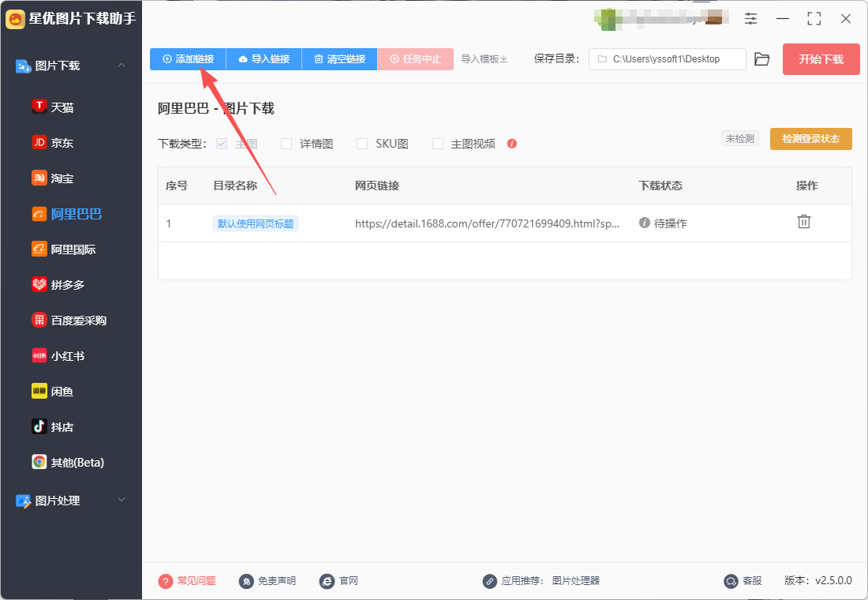The height and width of the screenshot is (600, 868).
Task: Click the 导入链接 button
Action: pyautogui.click(x=264, y=59)
